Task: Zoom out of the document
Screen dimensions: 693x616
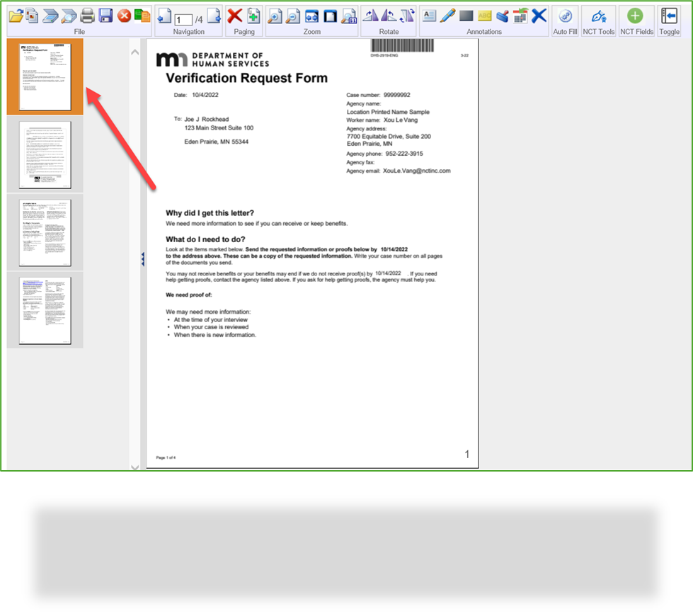Action: point(292,15)
